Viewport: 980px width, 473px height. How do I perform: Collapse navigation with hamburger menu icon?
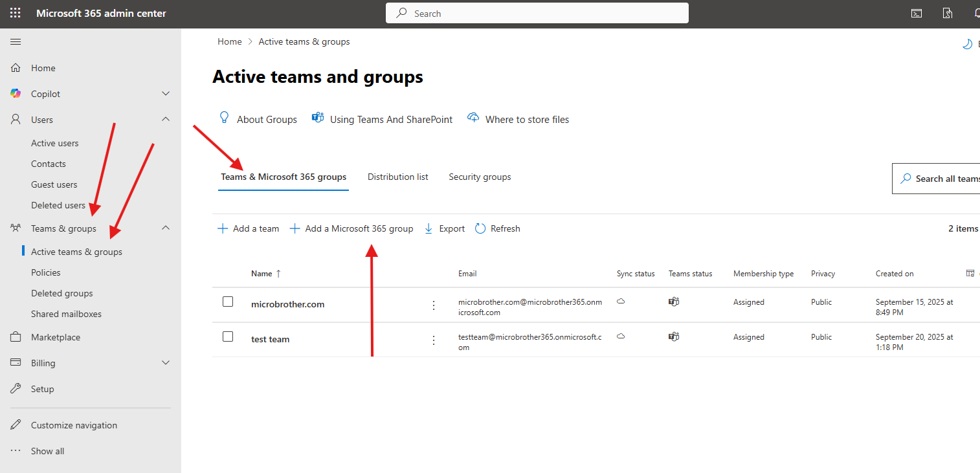pos(16,42)
